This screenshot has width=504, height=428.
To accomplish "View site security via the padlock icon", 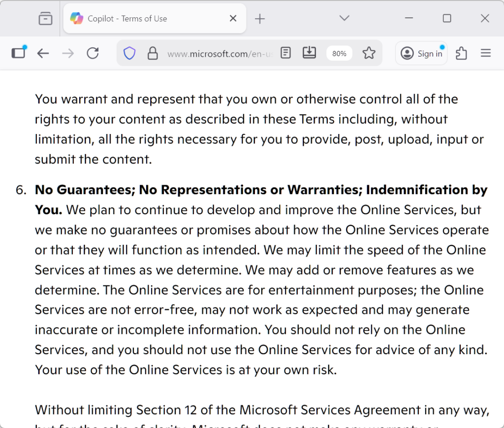I will (x=153, y=53).
